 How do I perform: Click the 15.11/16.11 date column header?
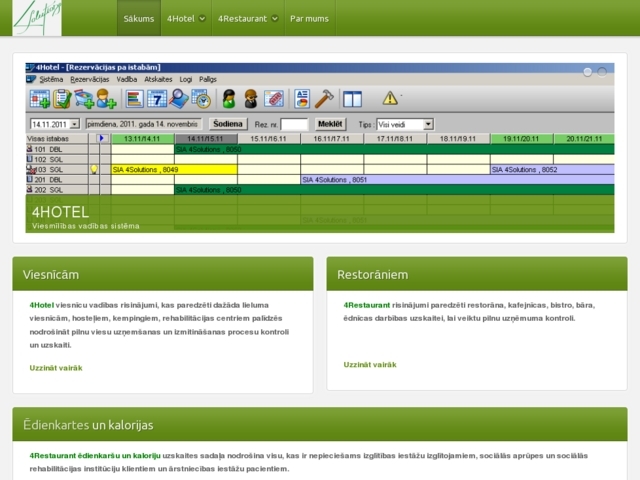[x=269, y=139]
